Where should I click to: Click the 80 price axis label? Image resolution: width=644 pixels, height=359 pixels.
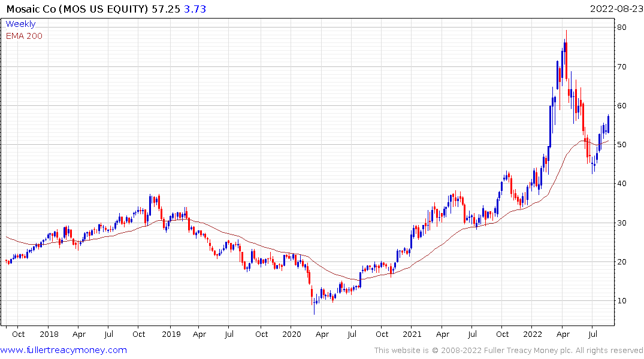click(x=621, y=28)
